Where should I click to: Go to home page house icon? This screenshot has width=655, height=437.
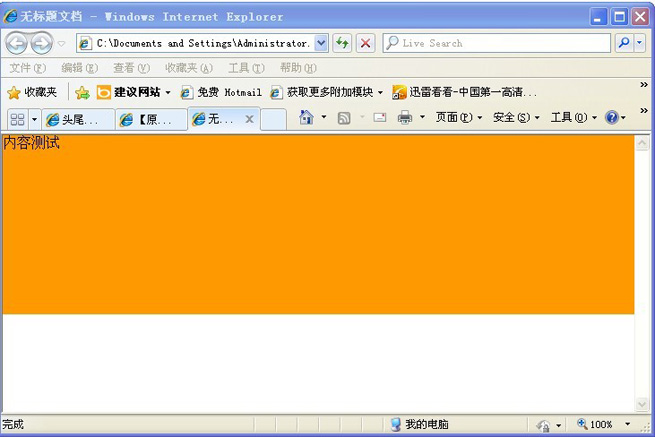(306, 117)
